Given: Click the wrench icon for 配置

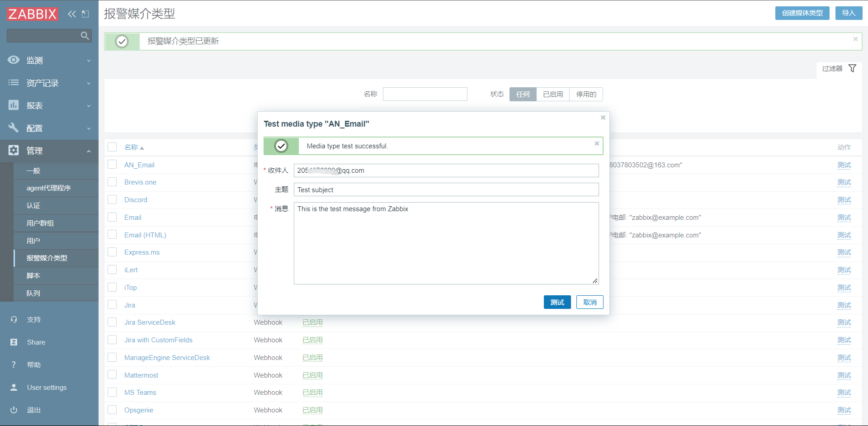Looking at the screenshot, I should click(14, 128).
